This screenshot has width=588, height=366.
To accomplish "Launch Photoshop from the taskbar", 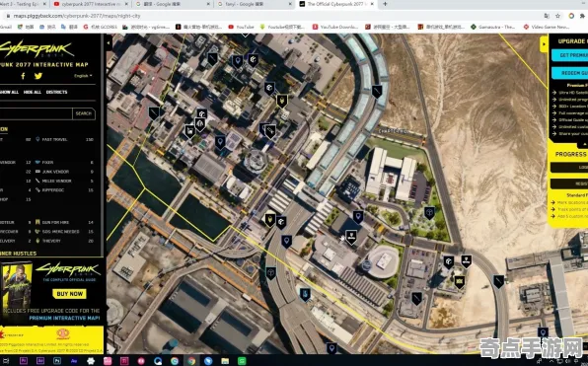I will coord(57,361).
